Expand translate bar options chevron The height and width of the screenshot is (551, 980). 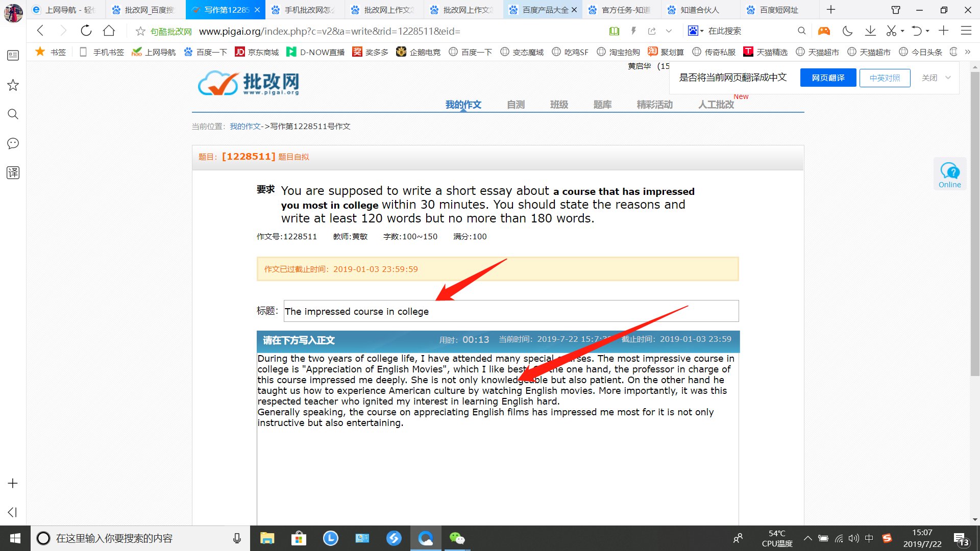(948, 78)
